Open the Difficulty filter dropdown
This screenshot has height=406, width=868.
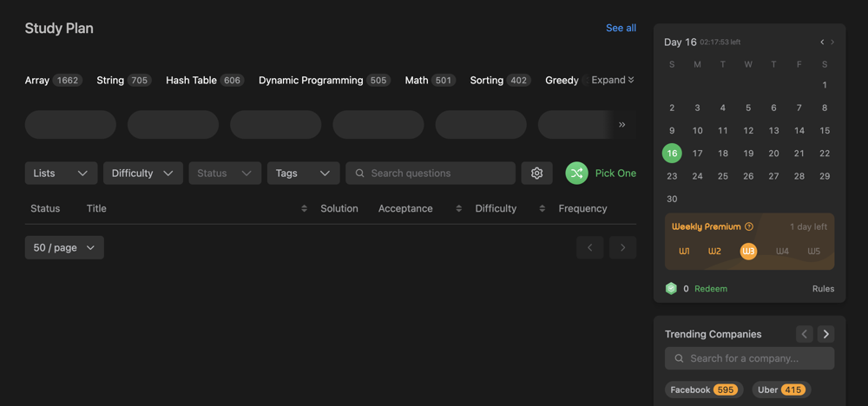coord(142,174)
